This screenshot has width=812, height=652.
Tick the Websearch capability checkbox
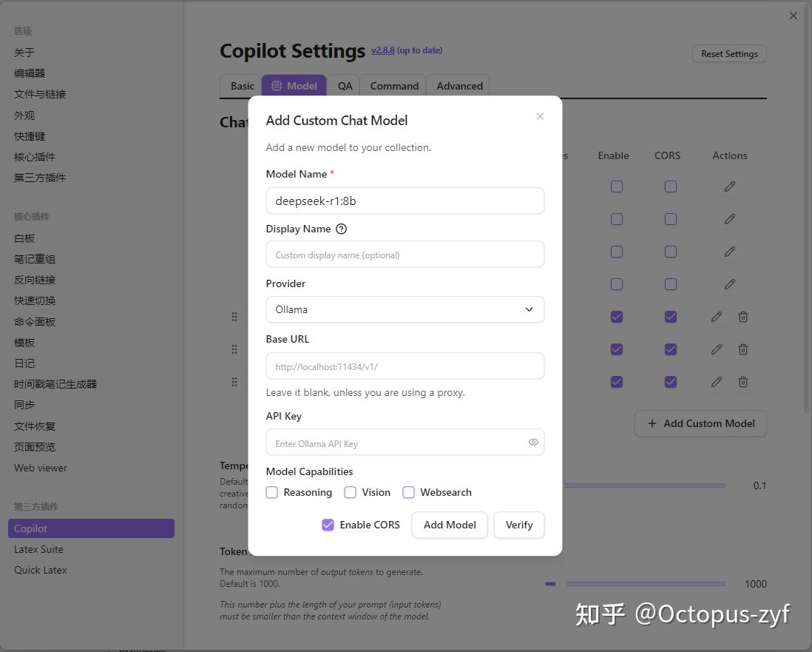[x=408, y=492]
